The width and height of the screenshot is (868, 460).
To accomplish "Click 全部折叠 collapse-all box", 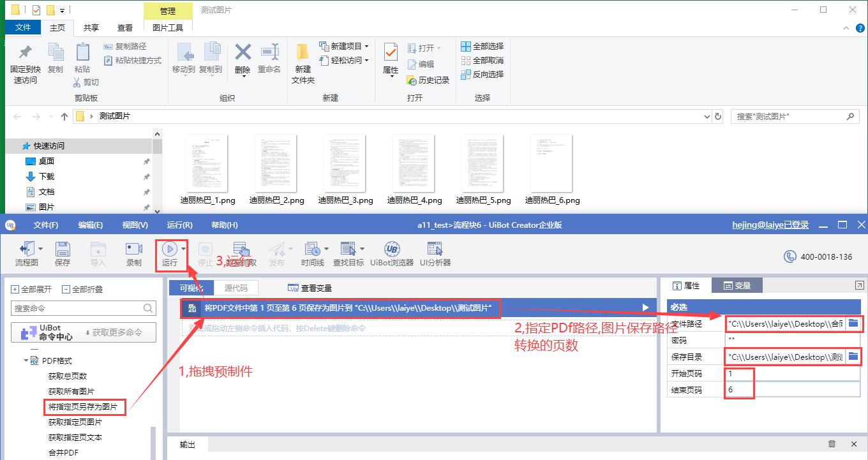I will point(66,289).
